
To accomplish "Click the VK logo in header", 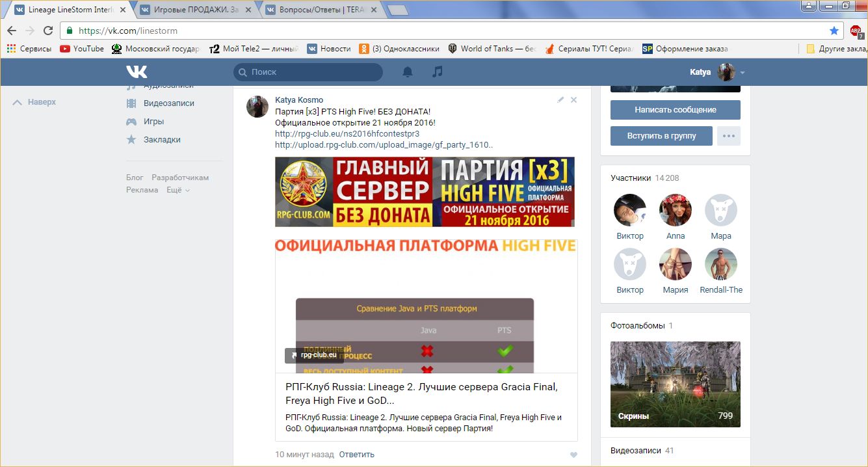I will [x=137, y=72].
